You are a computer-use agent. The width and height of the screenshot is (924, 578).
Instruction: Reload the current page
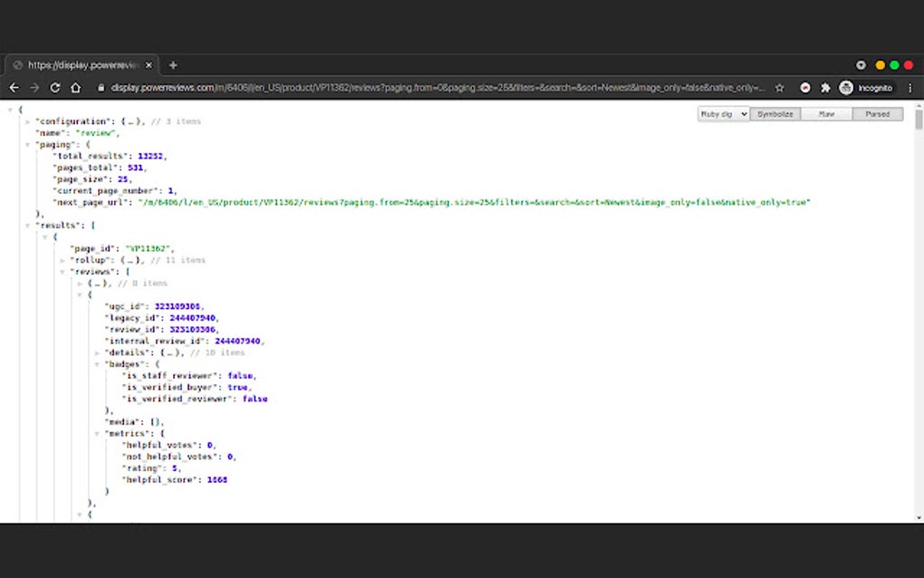[54, 88]
